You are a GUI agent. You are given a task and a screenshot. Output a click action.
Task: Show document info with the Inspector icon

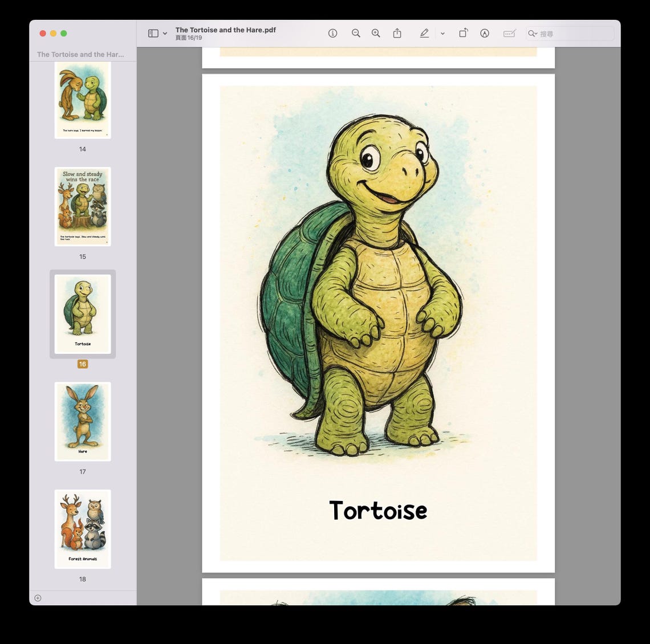point(332,33)
